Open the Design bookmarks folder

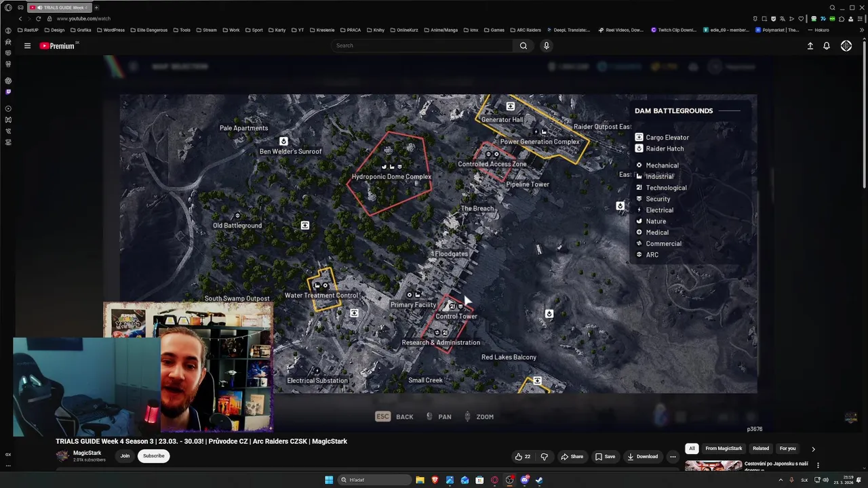click(54, 30)
